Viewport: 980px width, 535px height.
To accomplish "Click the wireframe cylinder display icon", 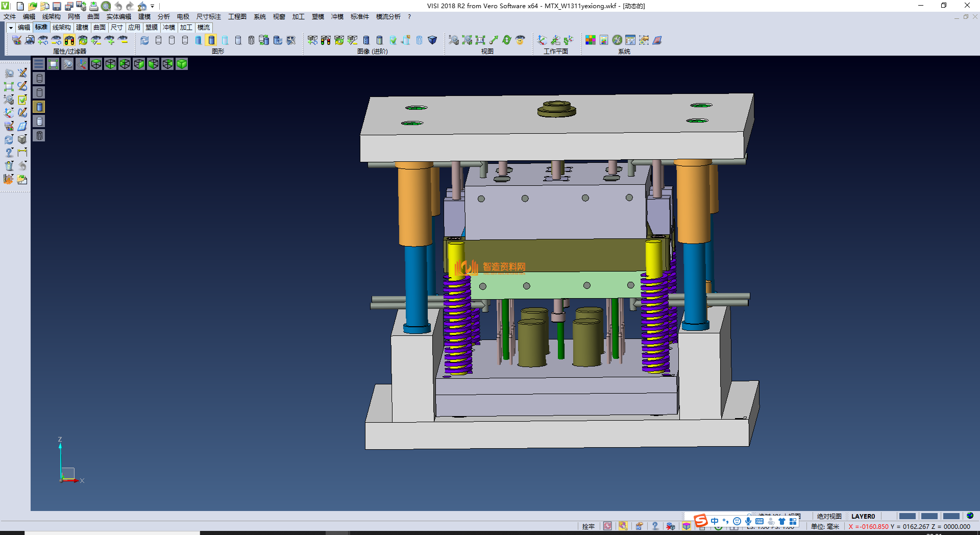I will tap(158, 40).
